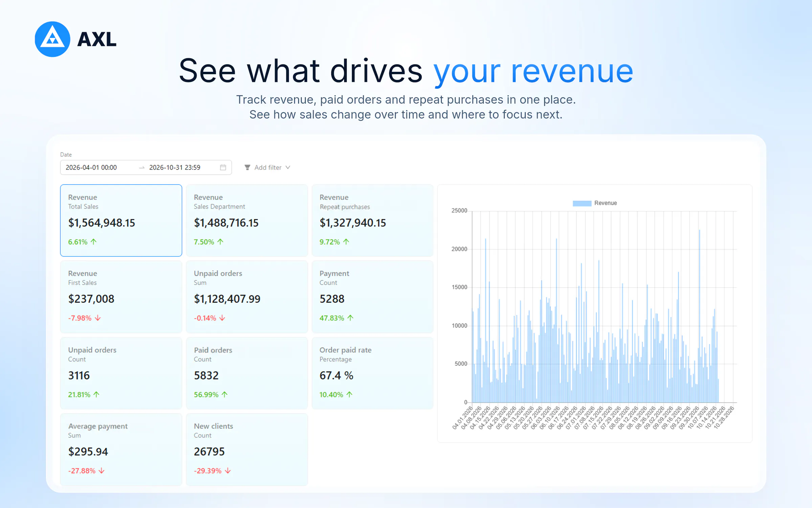Click the $1,564,948.15 total sales value

(101, 223)
